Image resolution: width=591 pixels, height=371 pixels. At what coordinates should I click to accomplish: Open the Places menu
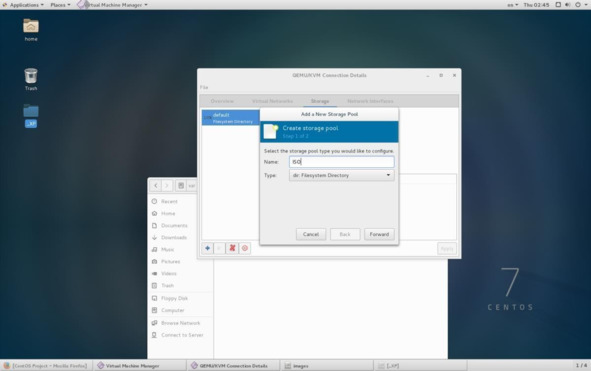coord(60,5)
